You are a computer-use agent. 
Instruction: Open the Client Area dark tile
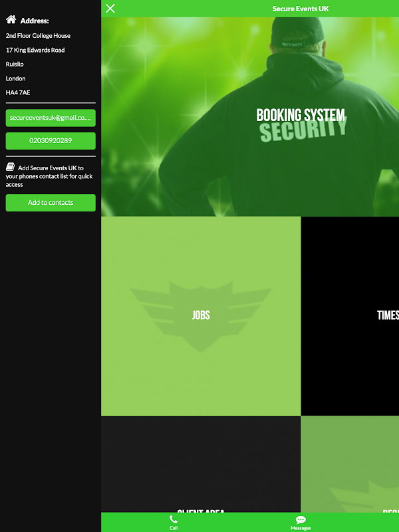tap(201, 464)
